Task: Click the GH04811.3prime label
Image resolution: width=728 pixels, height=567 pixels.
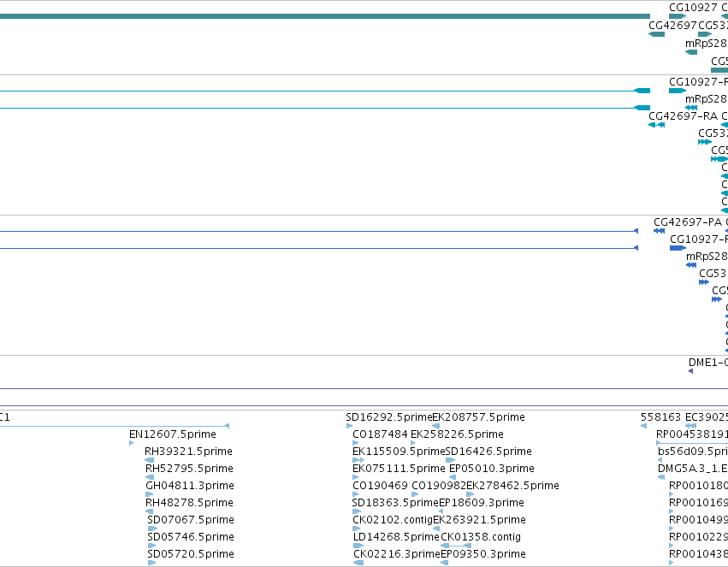Action: (190, 486)
